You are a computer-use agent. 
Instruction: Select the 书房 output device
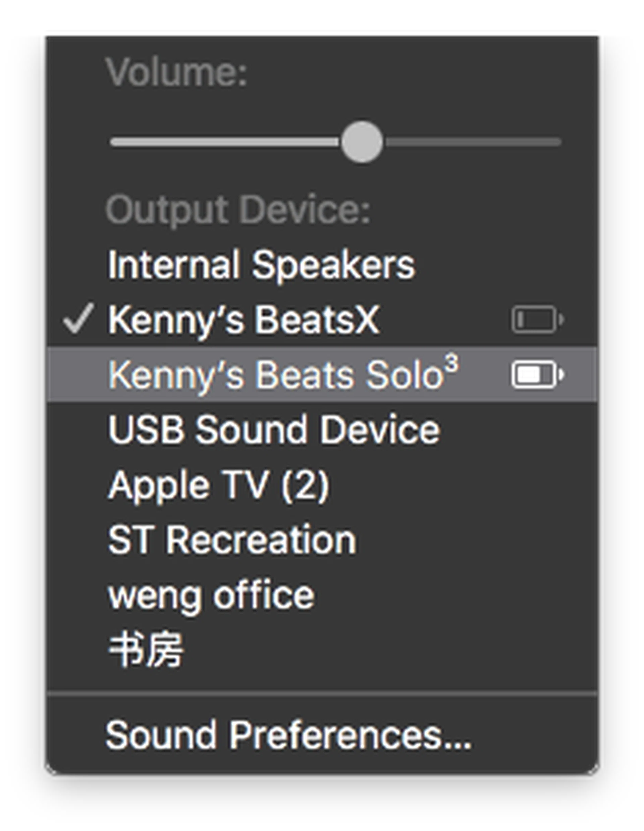146,650
